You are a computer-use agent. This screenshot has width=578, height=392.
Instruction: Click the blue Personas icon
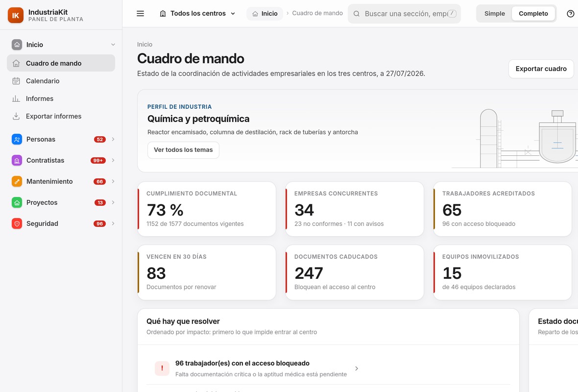17,139
